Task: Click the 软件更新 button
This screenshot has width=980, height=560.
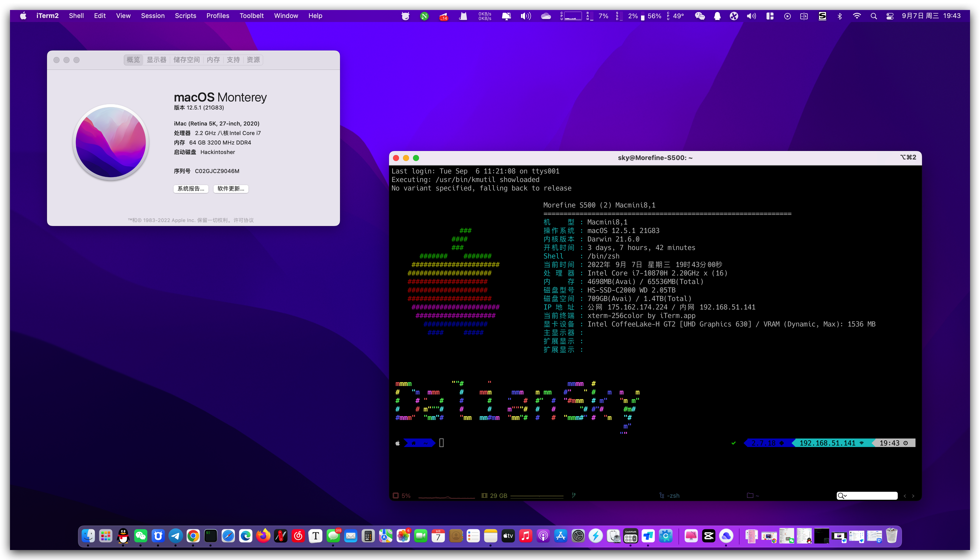Action: click(231, 188)
